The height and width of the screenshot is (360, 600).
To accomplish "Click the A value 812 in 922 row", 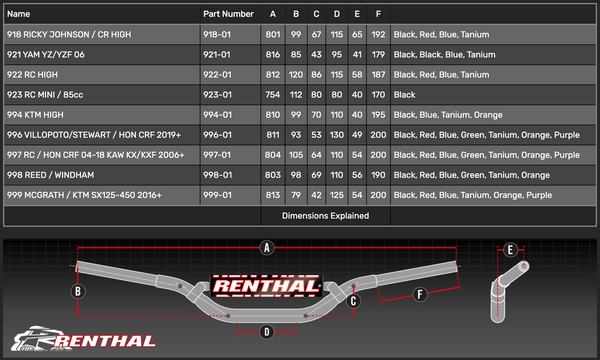I will [x=273, y=75].
